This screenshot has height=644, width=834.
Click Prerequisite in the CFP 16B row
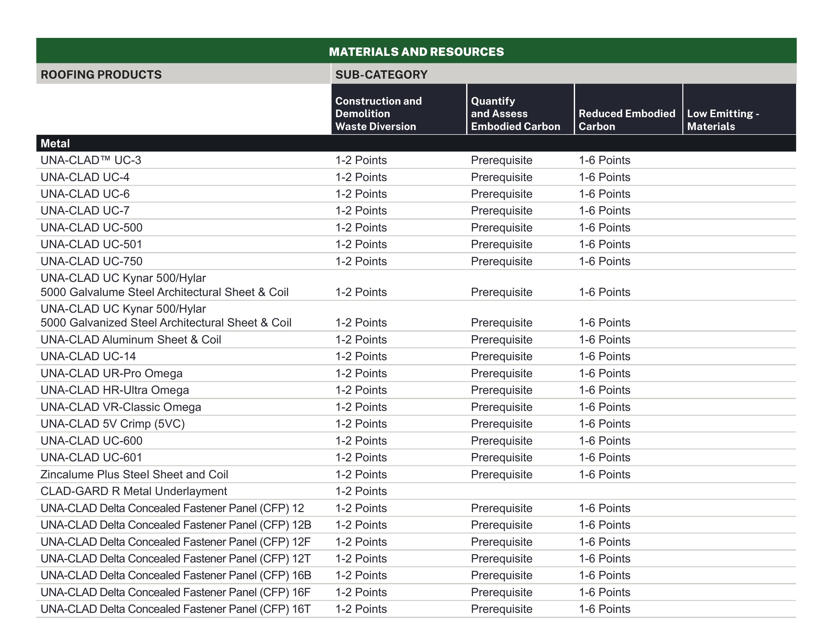point(501,576)
